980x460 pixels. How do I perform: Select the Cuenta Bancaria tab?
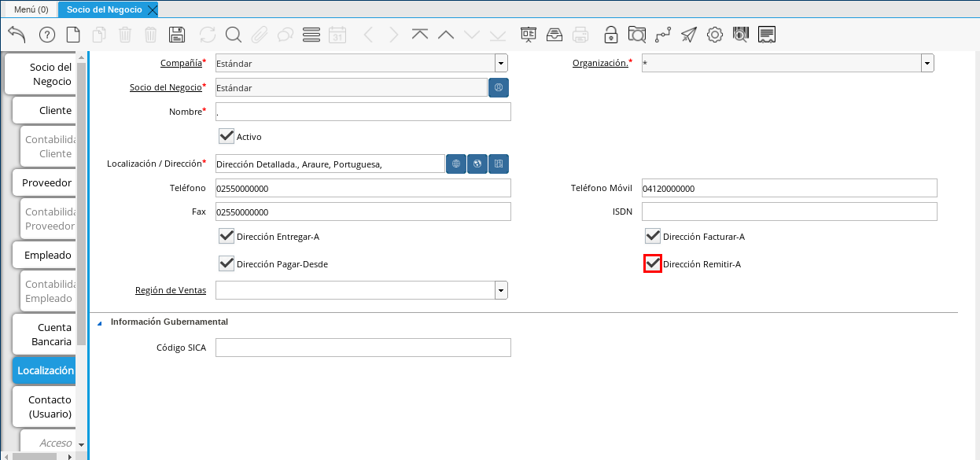coord(46,334)
